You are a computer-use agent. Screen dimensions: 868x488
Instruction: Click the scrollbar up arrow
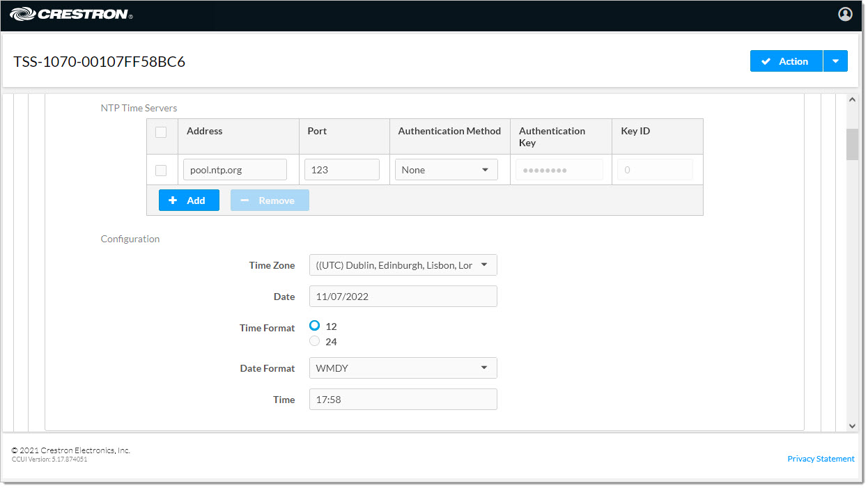(x=852, y=100)
